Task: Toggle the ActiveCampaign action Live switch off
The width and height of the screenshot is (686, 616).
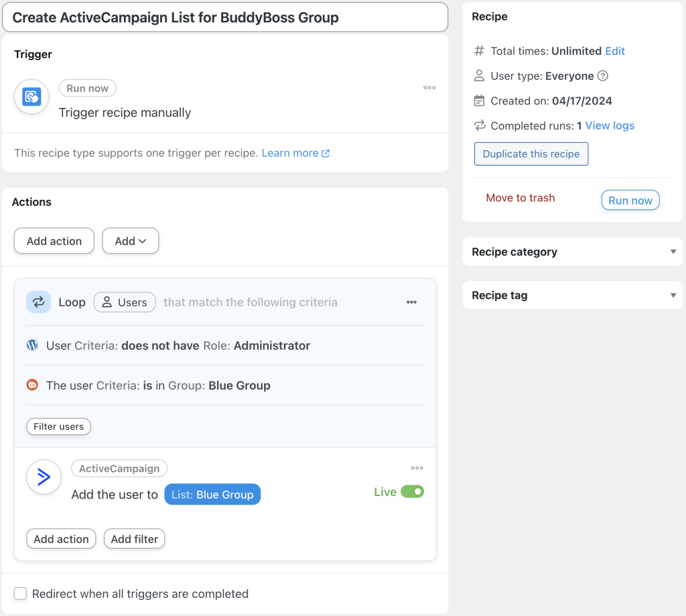Action: 414,491
